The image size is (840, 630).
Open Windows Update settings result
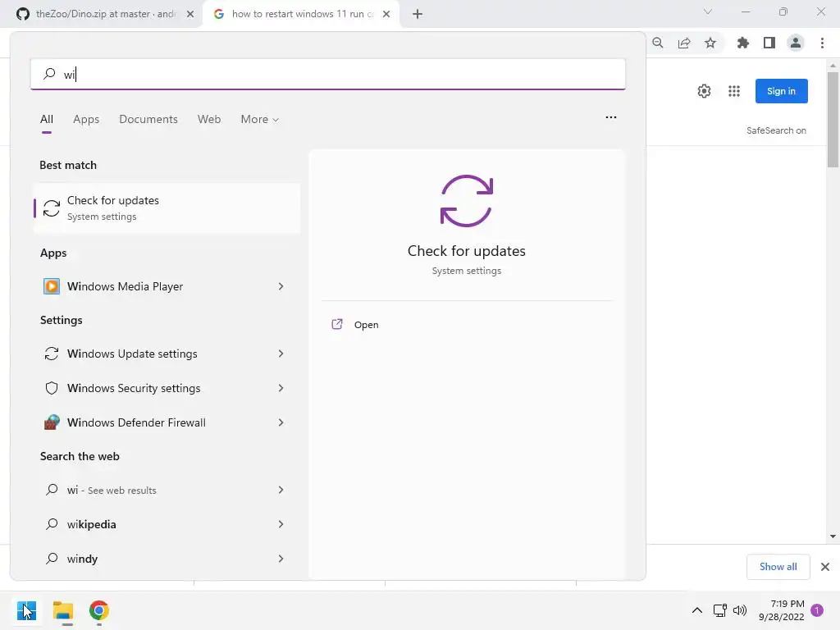153,354
